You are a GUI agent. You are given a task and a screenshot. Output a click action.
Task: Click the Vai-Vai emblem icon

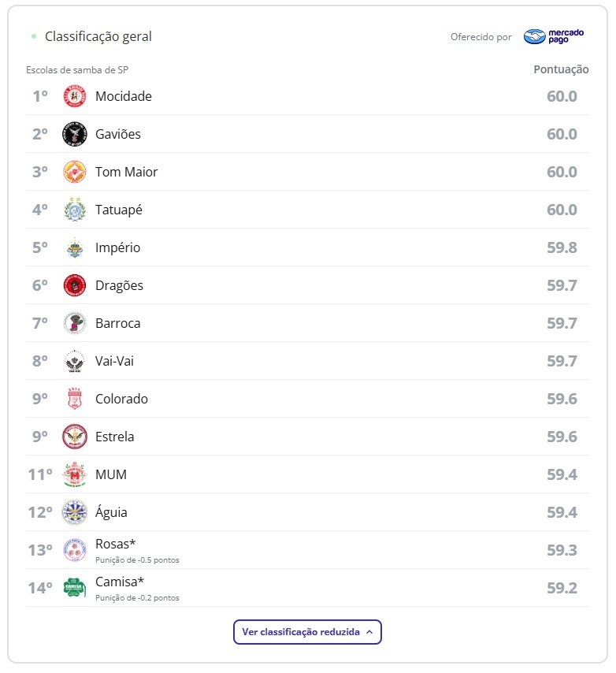[74, 361]
